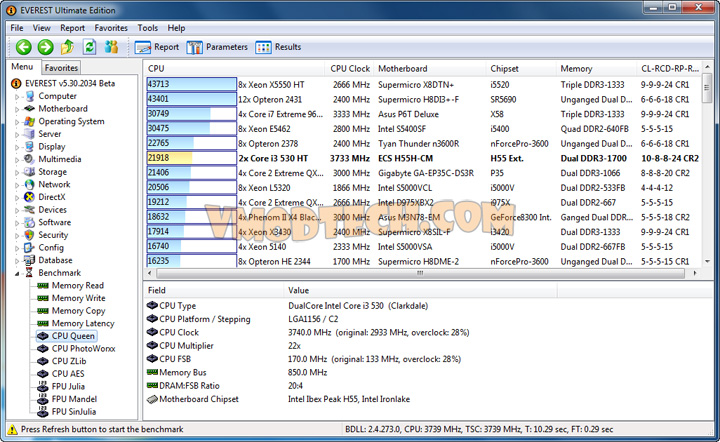Sort by the Chipset column header
This screenshot has height=442, width=720.
pyautogui.click(x=521, y=68)
